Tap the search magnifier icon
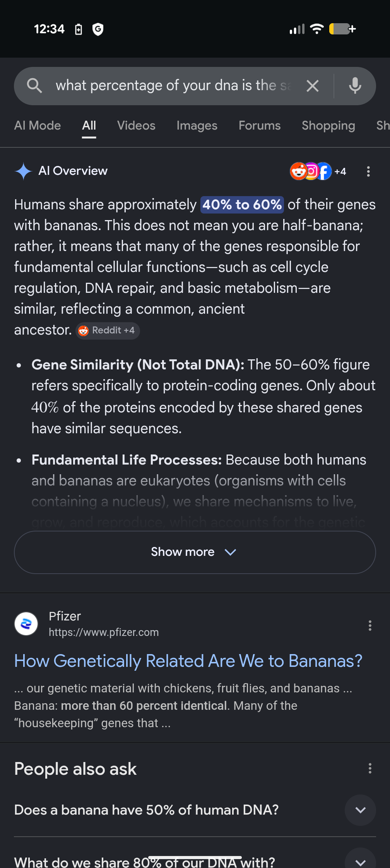The image size is (390, 868). coord(34,85)
